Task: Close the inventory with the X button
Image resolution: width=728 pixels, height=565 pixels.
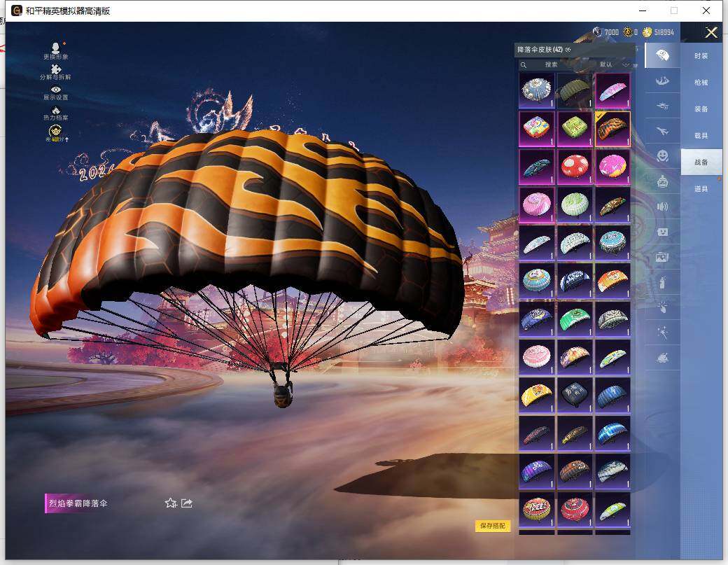Action: (x=711, y=32)
